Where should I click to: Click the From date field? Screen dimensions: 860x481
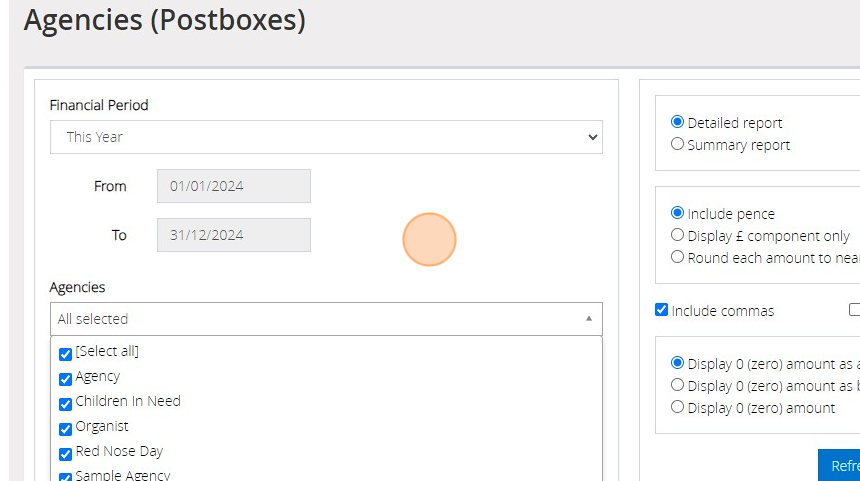click(234, 186)
